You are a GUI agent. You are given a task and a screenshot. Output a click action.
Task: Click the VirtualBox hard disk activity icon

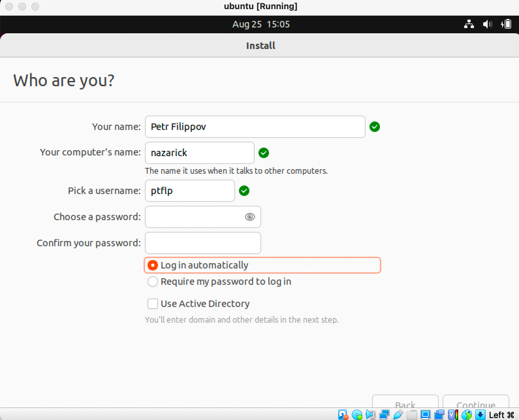(343, 415)
